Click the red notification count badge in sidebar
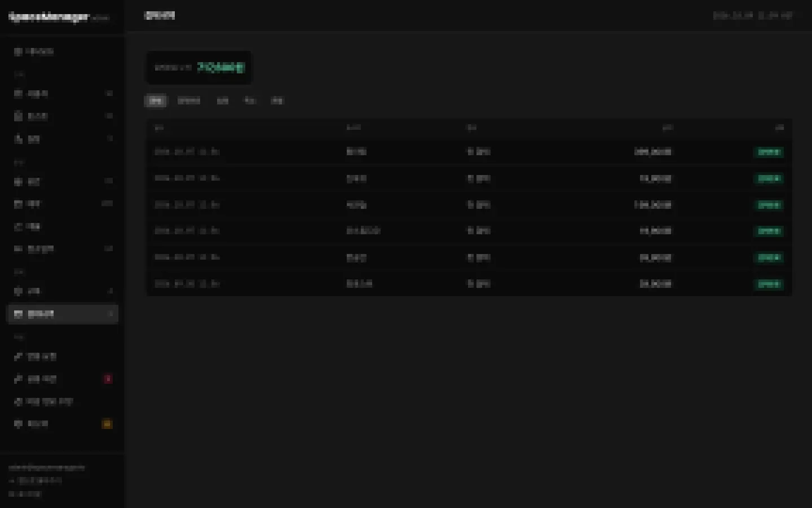The image size is (812, 508). point(108,379)
